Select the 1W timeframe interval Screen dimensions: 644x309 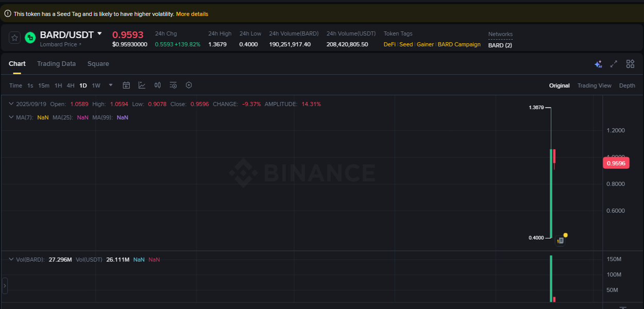pyautogui.click(x=96, y=85)
